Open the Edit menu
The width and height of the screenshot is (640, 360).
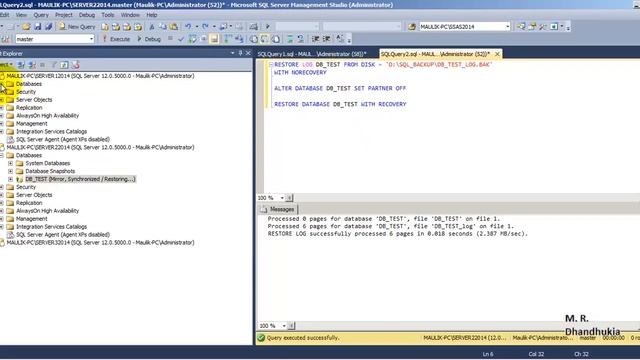(x=4, y=15)
